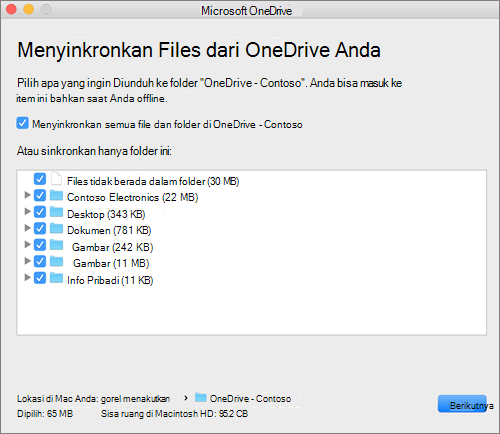Click the Contoso Electronics folder icon
Viewport: 500px width, 434px height.
56,195
